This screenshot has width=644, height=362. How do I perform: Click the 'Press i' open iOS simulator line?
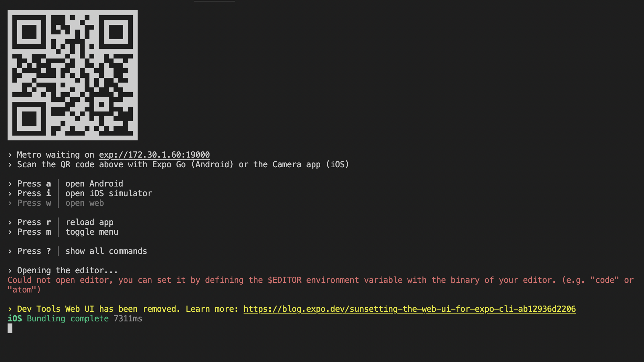[80, 193]
